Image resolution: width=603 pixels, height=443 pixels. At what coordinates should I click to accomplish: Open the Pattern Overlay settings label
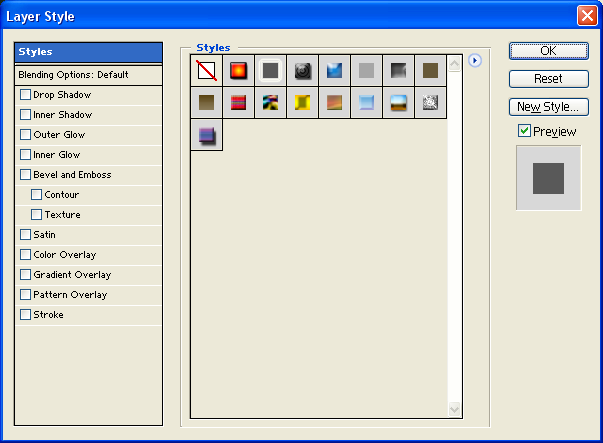click(70, 295)
